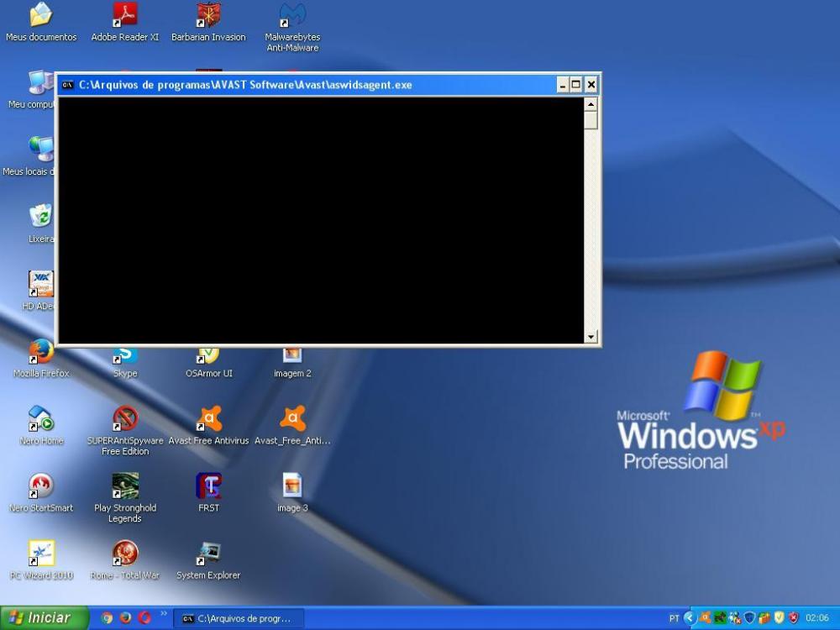Launch Play Stronghold Legends icon

coord(124,486)
